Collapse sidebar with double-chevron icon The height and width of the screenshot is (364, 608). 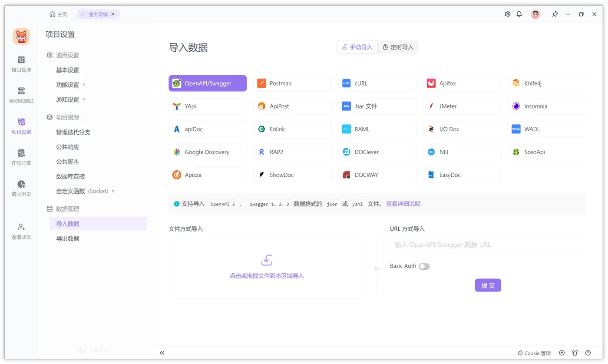pyautogui.click(x=162, y=353)
